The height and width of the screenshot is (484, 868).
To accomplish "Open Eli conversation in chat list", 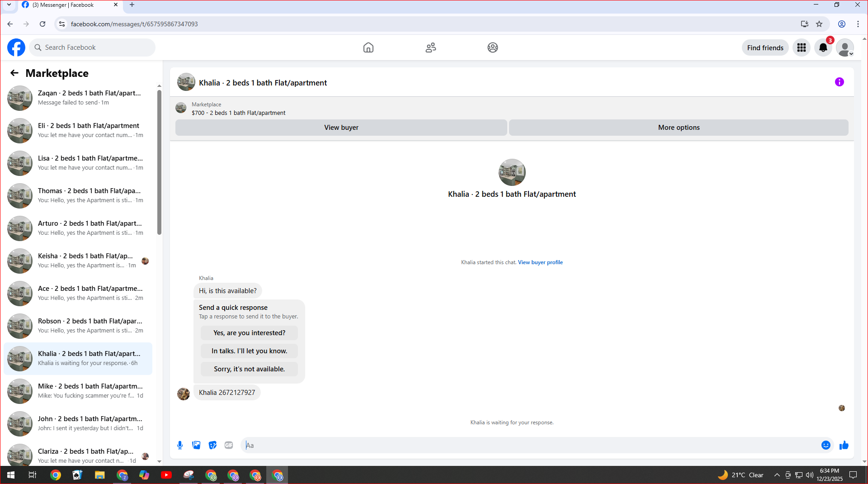I will coord(78,130).
